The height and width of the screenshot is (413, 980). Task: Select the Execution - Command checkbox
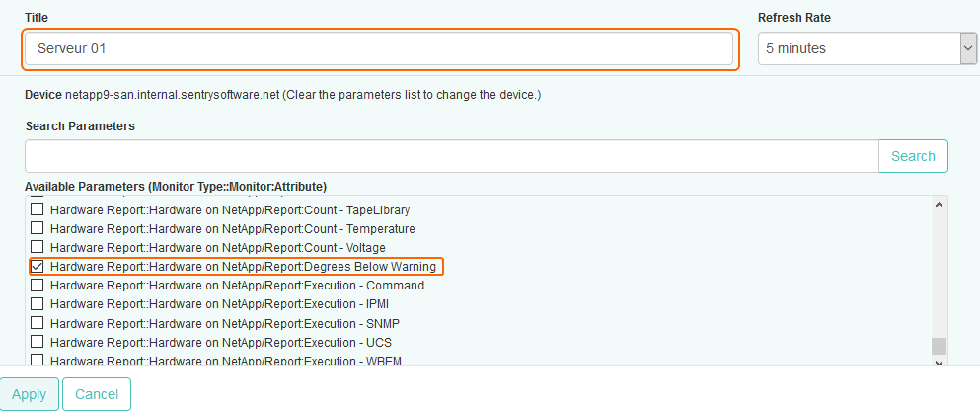38,286
